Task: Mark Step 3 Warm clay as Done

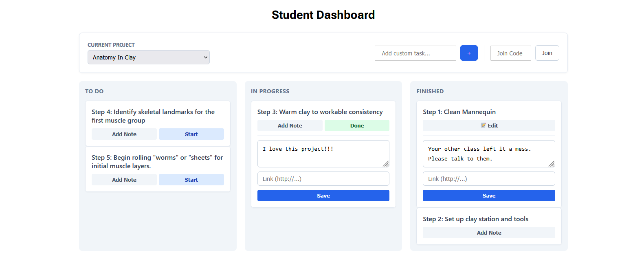Action: coord(357,125)
